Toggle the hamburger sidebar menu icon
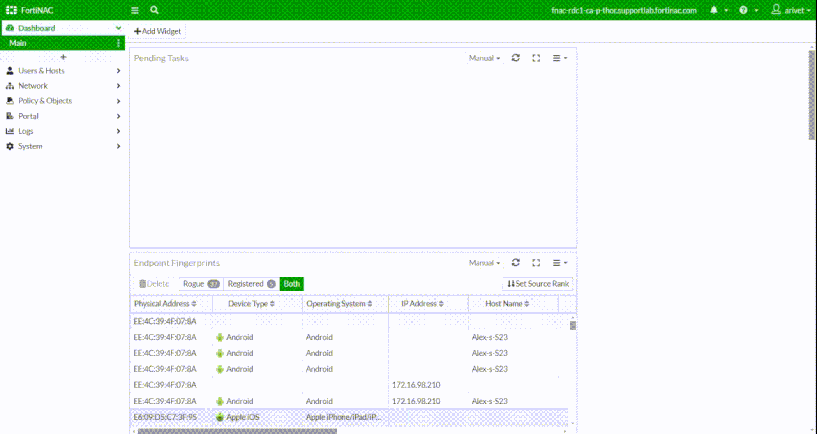Image resolution: width=817 pixels, height=434 pixels. [x=135, y=10]
